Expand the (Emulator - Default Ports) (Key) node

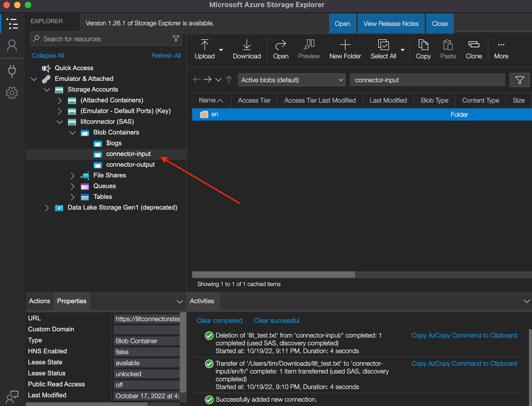[60, 111]
